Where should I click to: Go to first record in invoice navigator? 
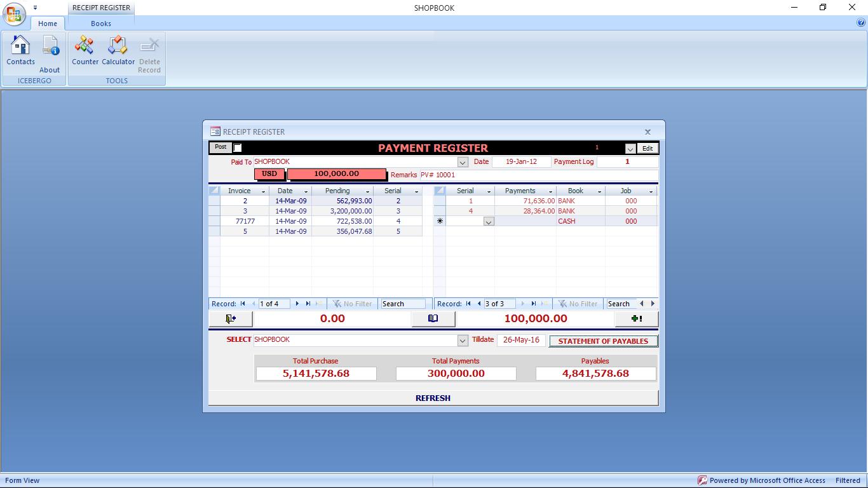pyautogui.click(x=243, y=304)
